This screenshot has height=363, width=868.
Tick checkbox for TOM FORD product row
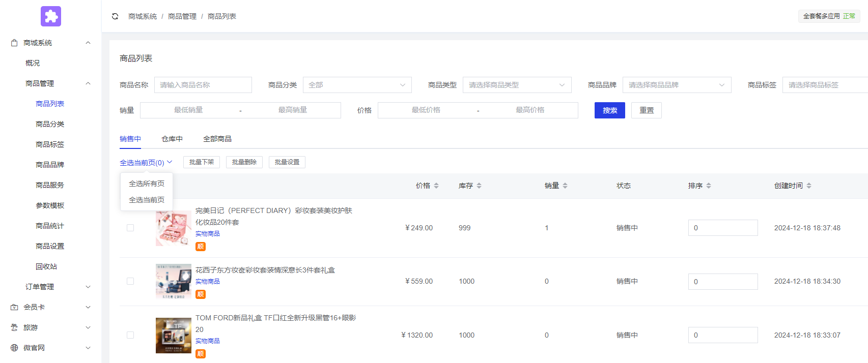130,335
